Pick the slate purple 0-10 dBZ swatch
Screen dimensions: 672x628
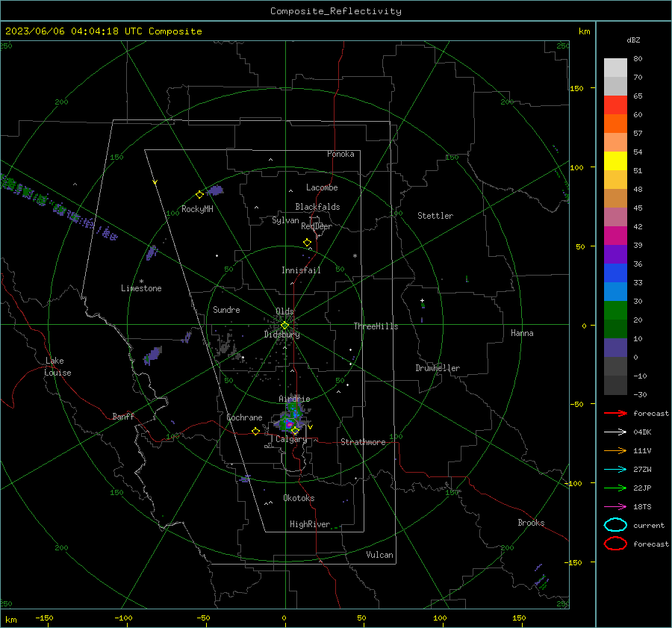pos(615,348)
